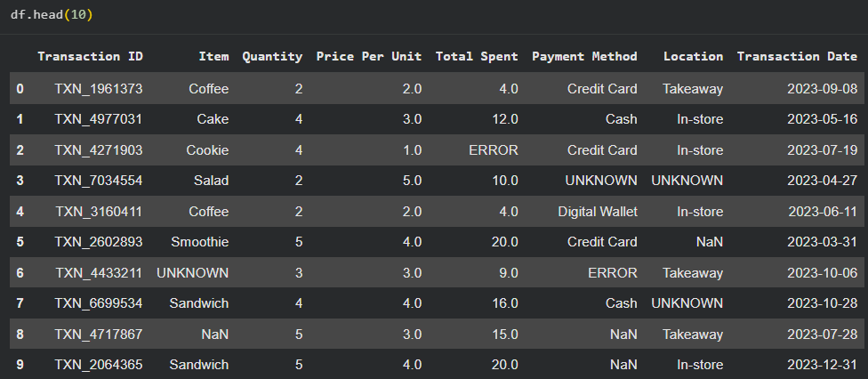Select the Transaction Date column header
Viewport: 868px width, 379px height.
(797, 56)
